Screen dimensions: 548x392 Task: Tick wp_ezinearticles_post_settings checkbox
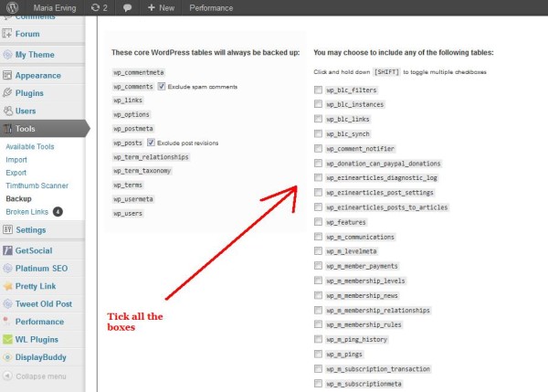(x=318, y=192)
